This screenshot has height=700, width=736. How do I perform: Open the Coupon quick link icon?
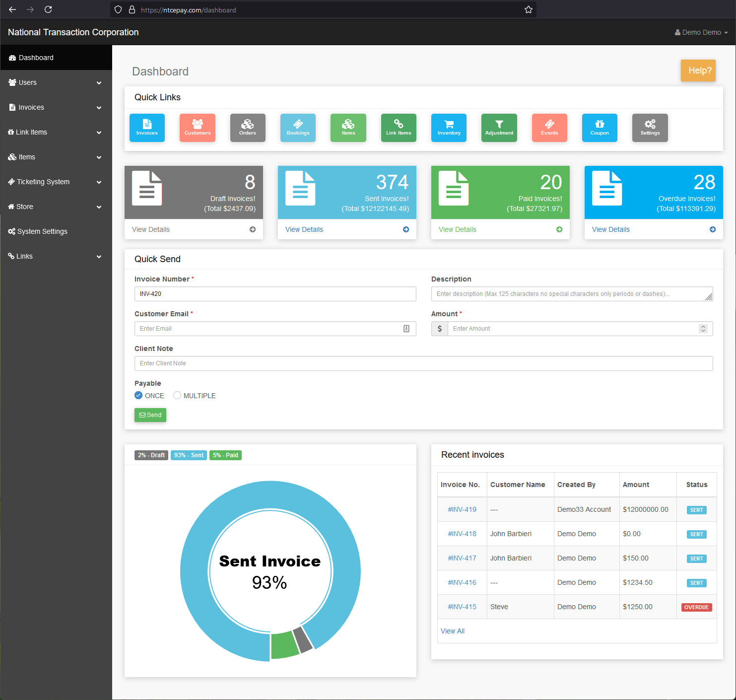click(600, 128)
